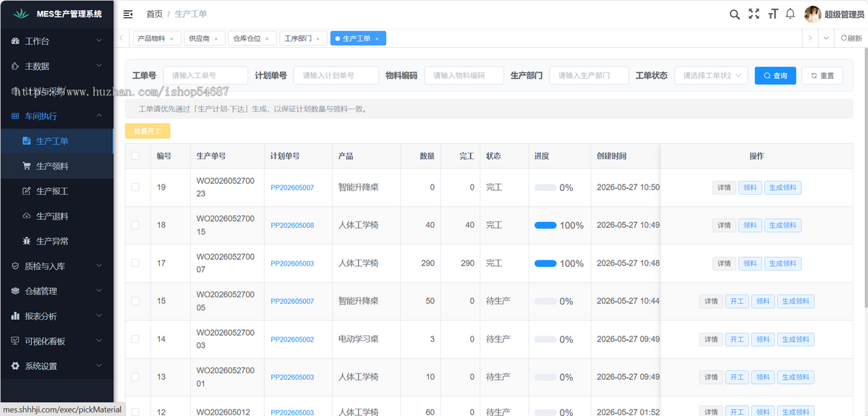The width and height of the screenshot is (868, 416).
Task: Focus the 物料编码 input field
Action: pos(464,75)
